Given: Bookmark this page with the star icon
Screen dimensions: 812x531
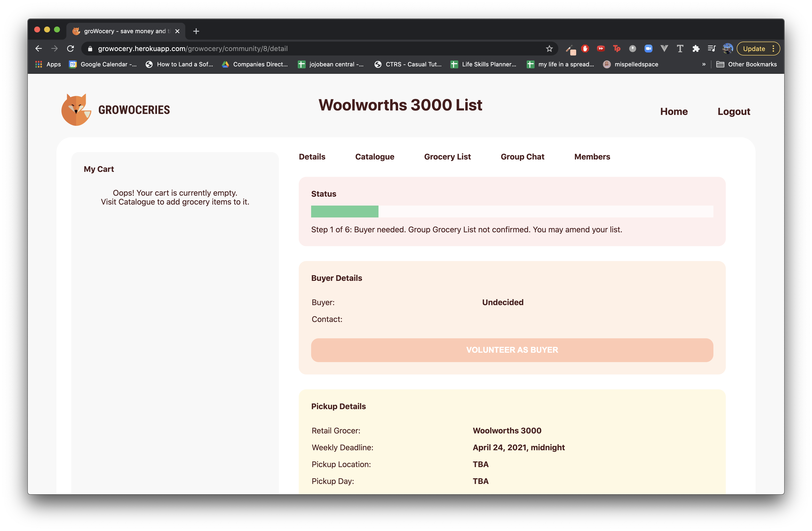Looking at the screenshot, I should [x=549, y=49].
